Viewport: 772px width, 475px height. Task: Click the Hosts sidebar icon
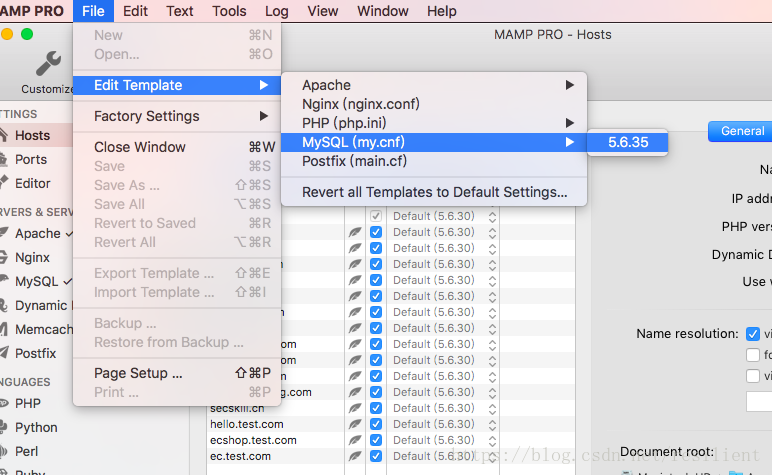point(3,135)
